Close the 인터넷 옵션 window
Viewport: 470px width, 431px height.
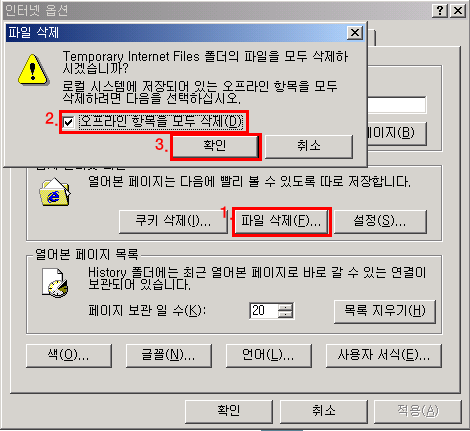tap(458, 11)
